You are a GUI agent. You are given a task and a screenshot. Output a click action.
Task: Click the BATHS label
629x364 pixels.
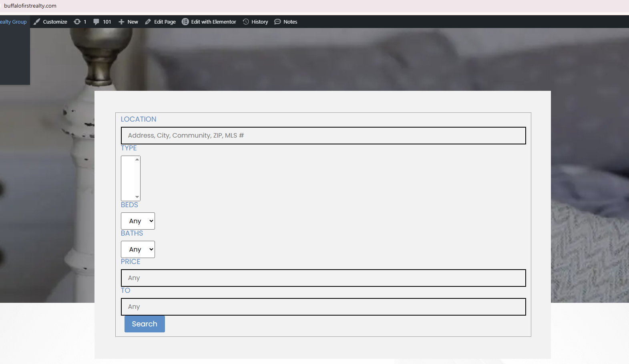point(132,233)
